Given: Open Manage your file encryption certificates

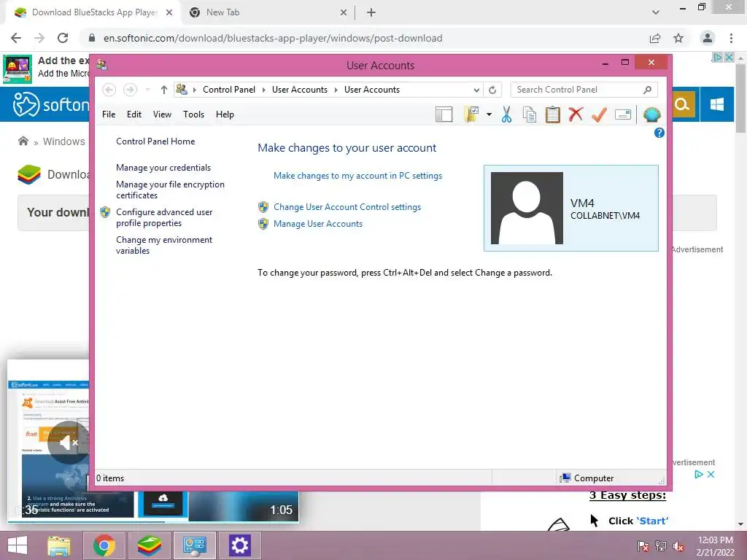Looking at the screenshot, I should click(170, 190).
